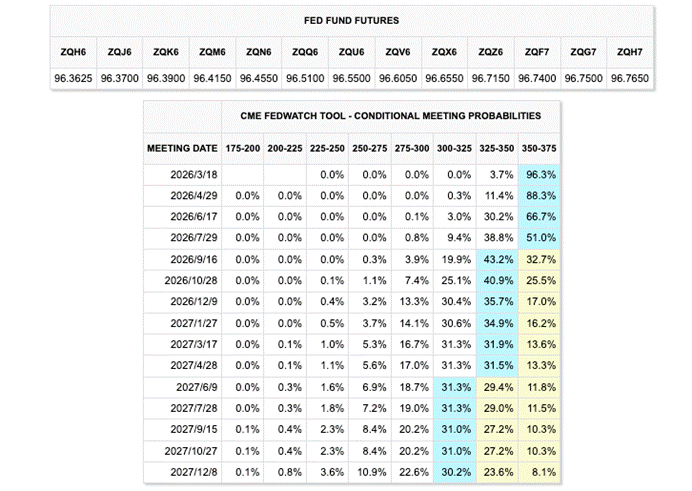Viewport: 692px width, 491px height.
Task: Click the 51.0% probability cell
Action: point(539,238)
